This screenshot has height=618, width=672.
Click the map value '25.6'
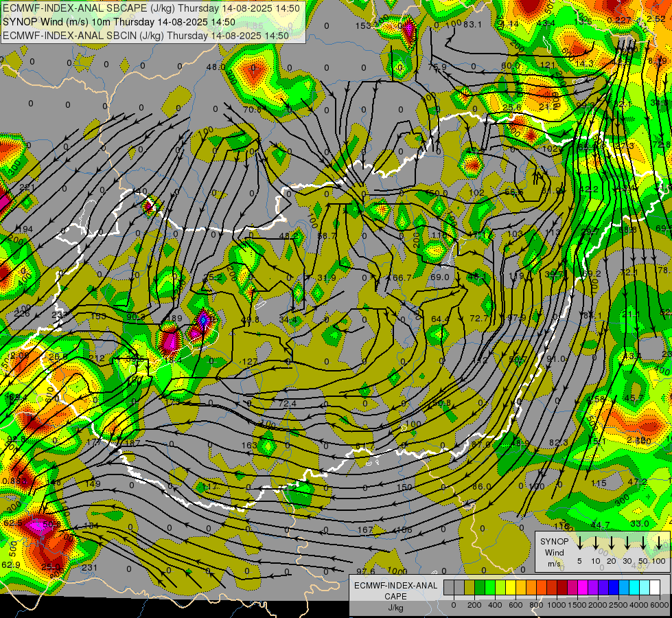(511, 107)
